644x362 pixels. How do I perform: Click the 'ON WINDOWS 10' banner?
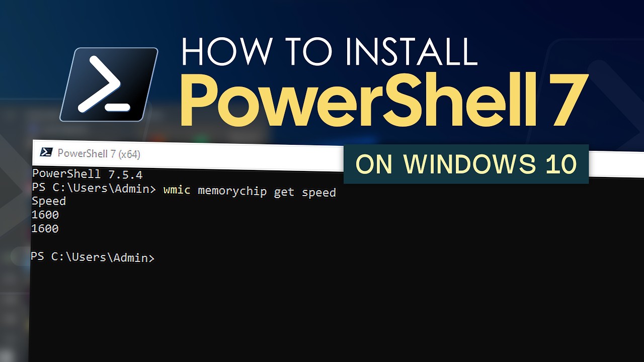[466, 164]
